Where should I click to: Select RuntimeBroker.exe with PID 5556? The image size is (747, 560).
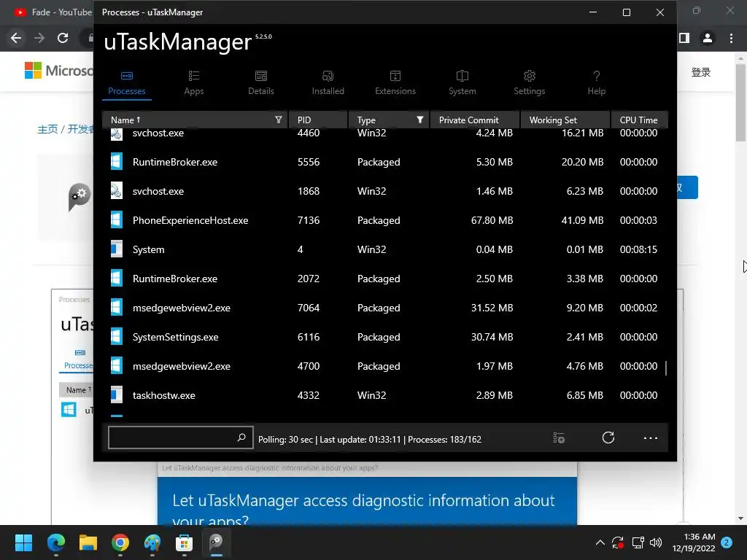coord(385,162)
